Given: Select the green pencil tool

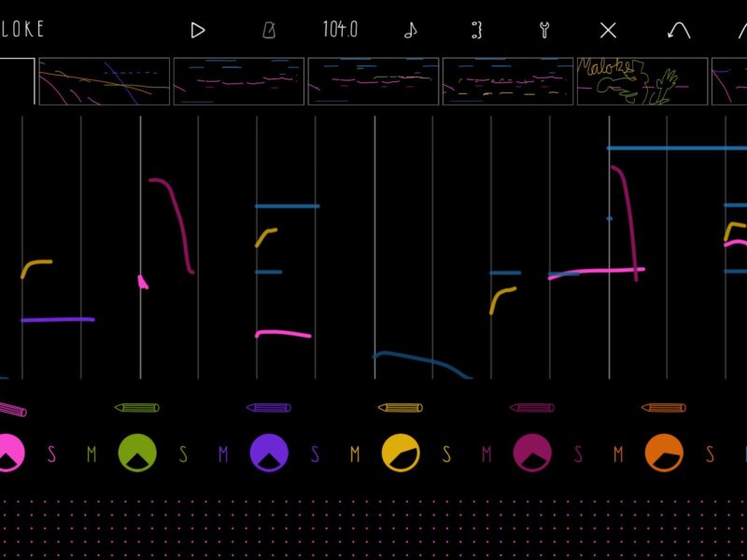Looking at the screenshot, I should [x=137, y=408].
